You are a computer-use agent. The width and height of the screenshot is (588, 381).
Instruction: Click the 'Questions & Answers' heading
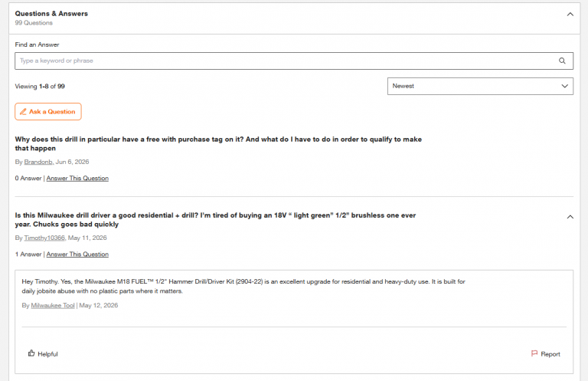click(51, 14)
